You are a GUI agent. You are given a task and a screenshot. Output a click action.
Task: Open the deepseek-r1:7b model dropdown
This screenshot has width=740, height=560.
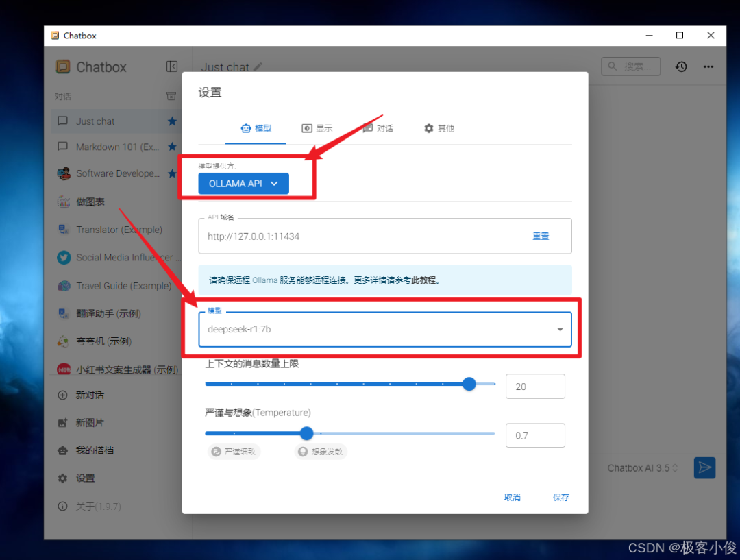(385, 329)
